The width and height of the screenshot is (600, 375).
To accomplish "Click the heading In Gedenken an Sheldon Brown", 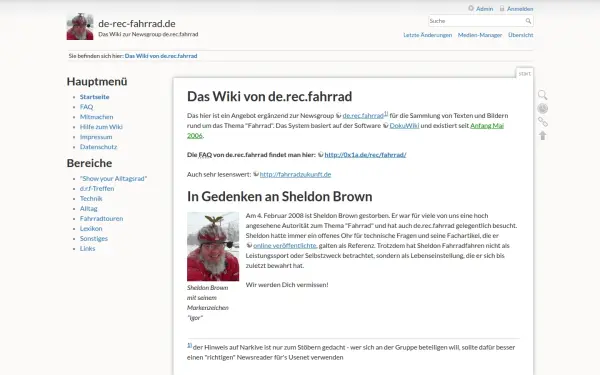I will pos(279,196).
